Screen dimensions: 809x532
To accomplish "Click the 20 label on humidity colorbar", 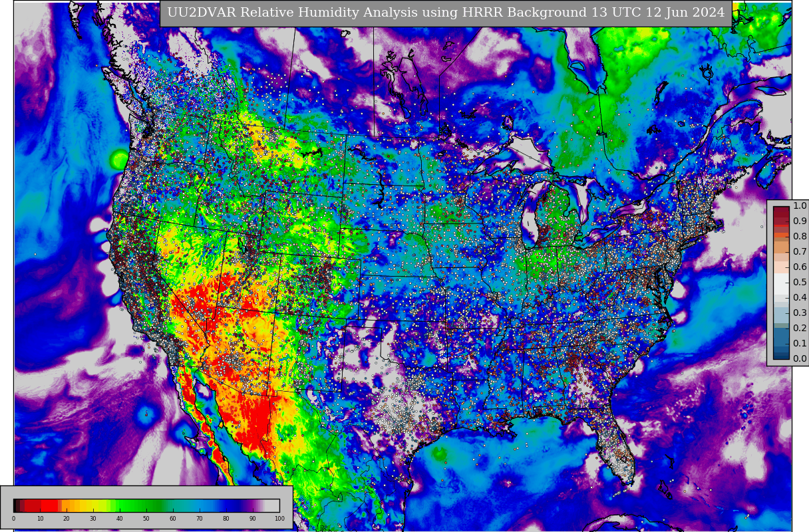I will (67, 519).
